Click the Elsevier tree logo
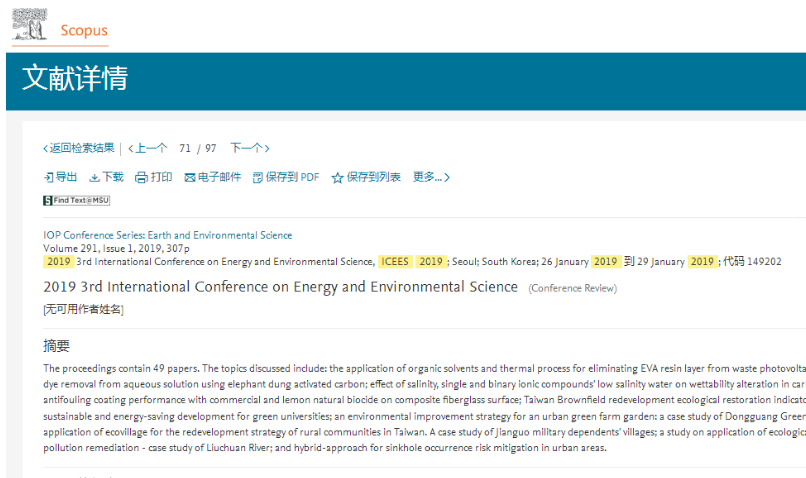The image size is (806, 478). tap(29, 24)
